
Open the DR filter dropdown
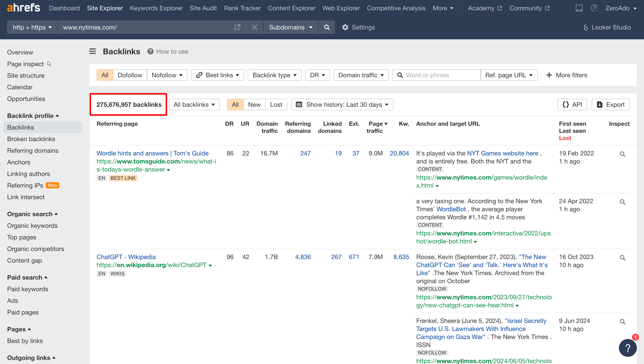click(318, 75)
